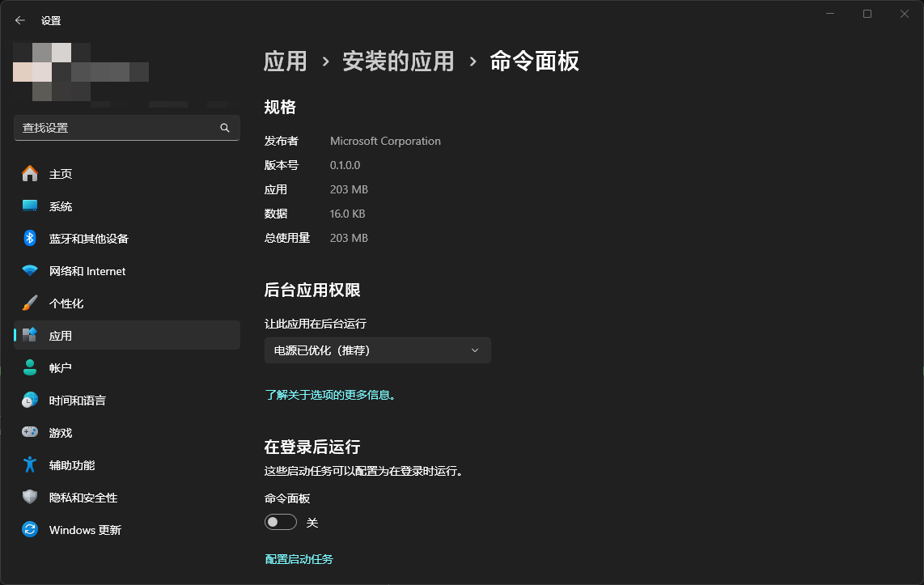924x585 pixels.
Task: Click the Windows Update (Windows 更新) icon
Action: (x=30, y=530)
